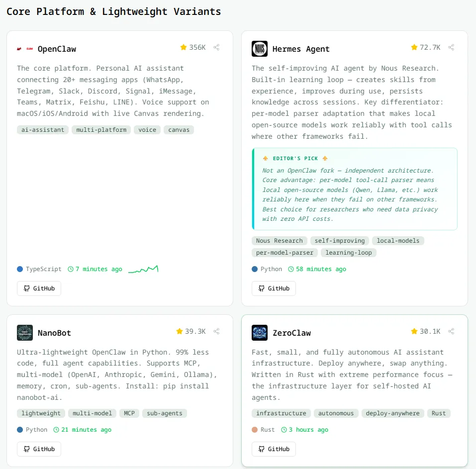Click the Python language label on Hermes Agent
Viewport: 476px width, 469px height.
coord(267,269)
